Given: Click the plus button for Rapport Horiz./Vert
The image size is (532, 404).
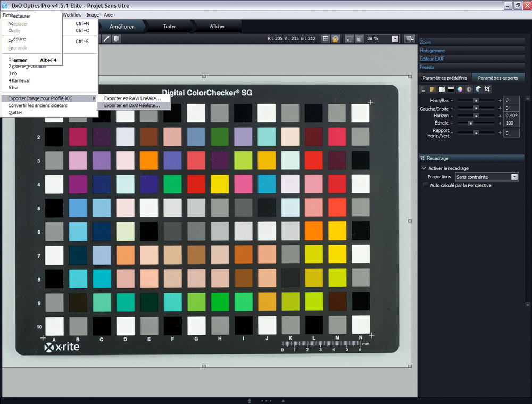Looking at the screenshot, I should pyautogui.click(x=500, y=133).
